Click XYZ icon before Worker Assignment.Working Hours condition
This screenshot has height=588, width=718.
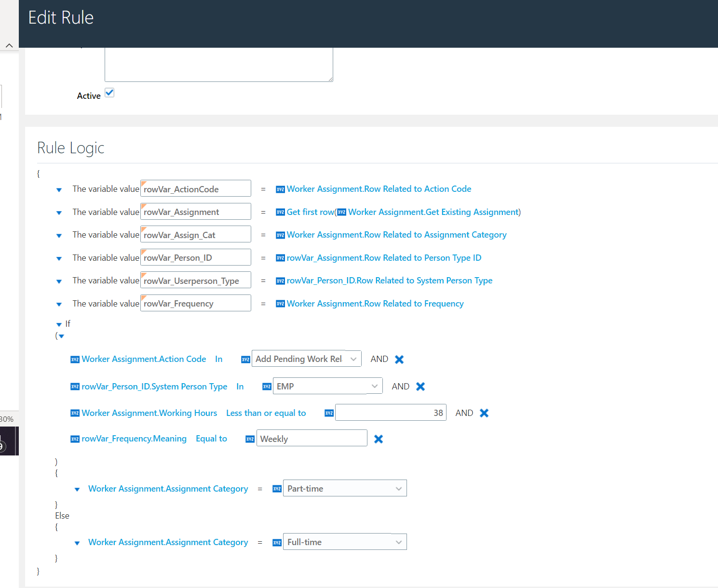tap(75, 413)
